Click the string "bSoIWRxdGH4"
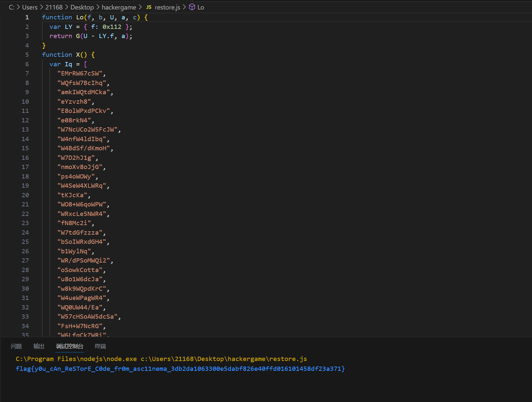The height and width of the screenshot is (402, 532). pyautogui.click(x=82, y=242)
